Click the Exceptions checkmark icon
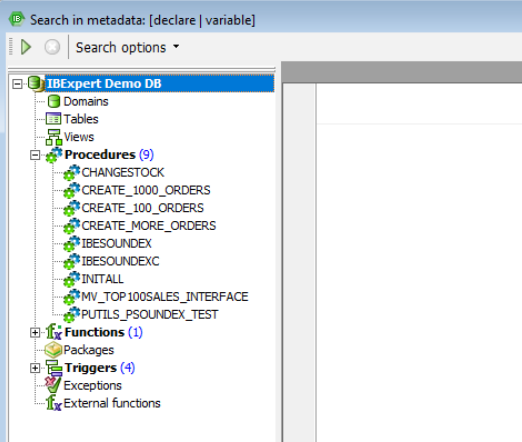 click(x=53, y=385)
